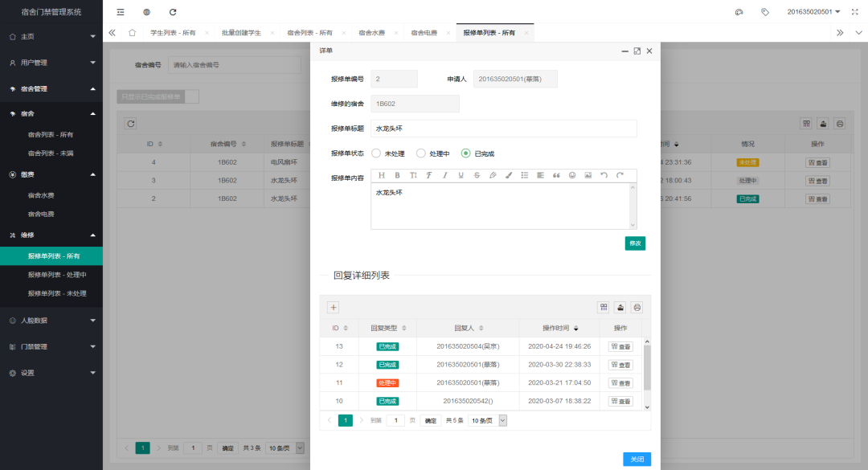Expand 用户管理 sidebar menu

point(51,63)
